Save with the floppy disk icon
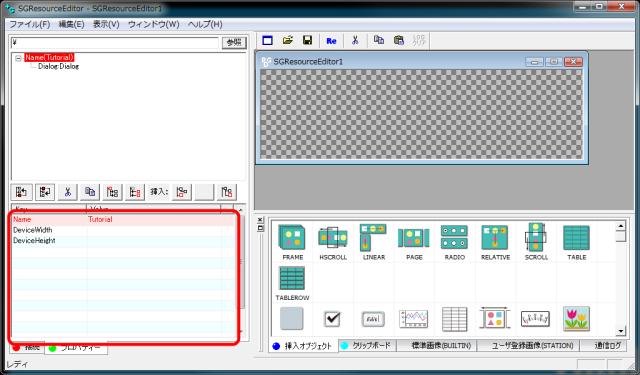The width and height of the screenshot is (640, 375). coord(307,40)
